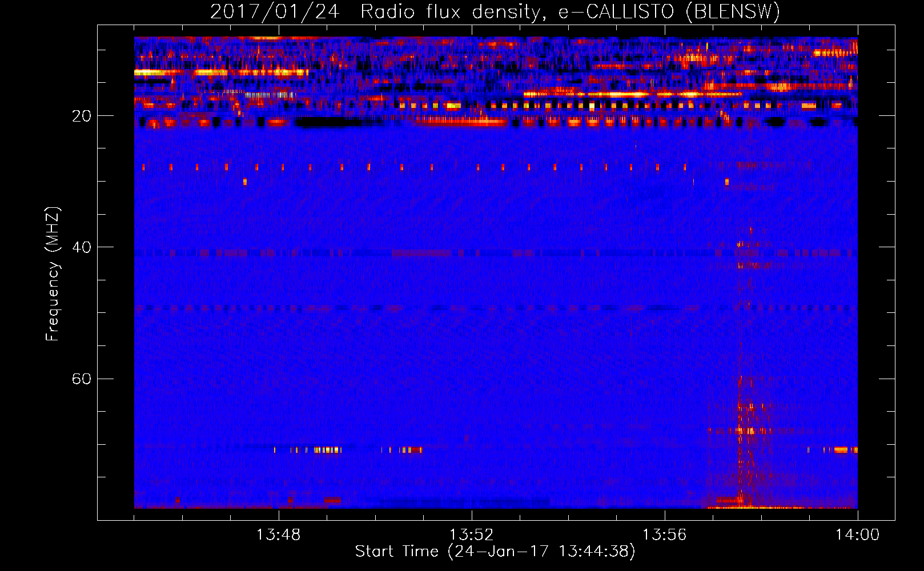Click the 'Frequency (MHZ)' axis label
Image resolution: width=924 pixels, height=571 pixels.
(x=52, y=274)
